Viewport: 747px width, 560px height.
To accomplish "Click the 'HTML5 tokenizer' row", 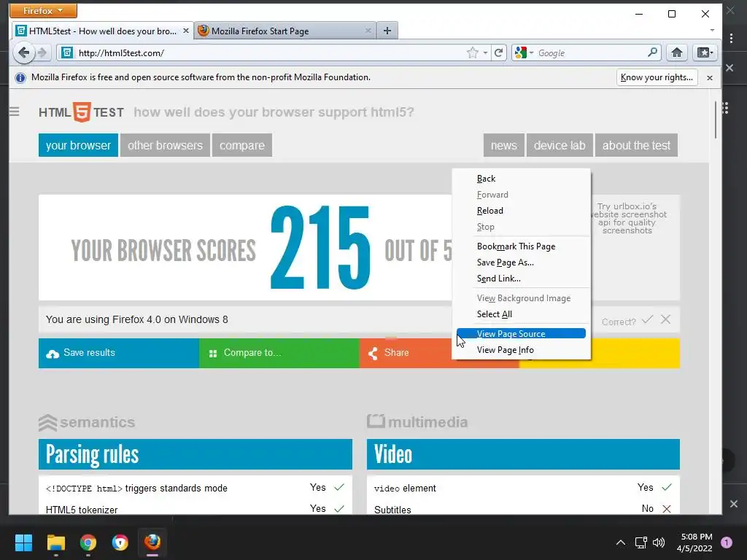I will [x=196, y=508].
